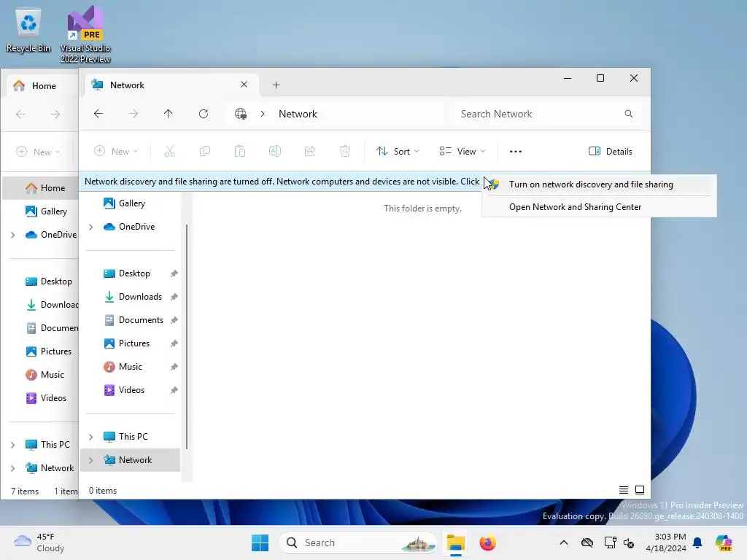Select the Home tab in the back window
The height and width of the screenshot is (560, 747).
[x=42, y=86]
